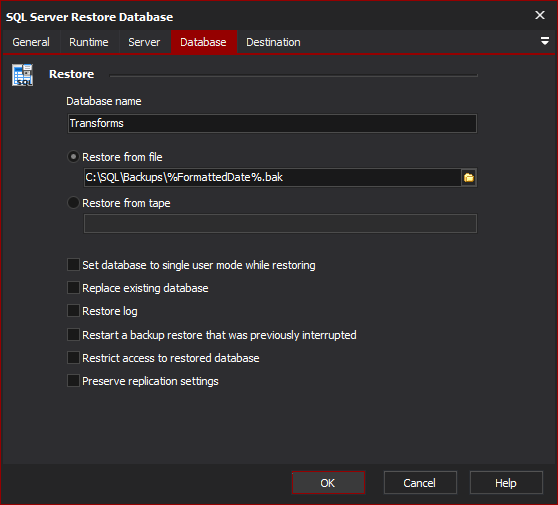558x505 pixels.
Task: Open Help for this action
Action: (506, 483)
